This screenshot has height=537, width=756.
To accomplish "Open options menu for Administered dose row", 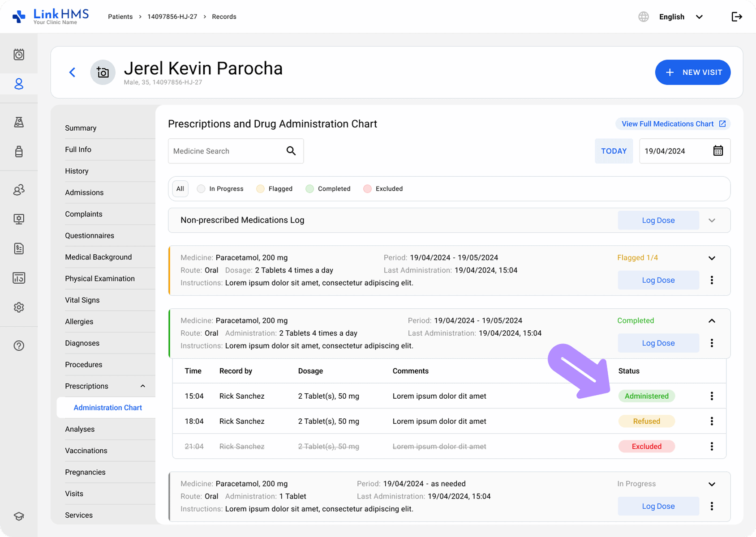I will [711, 396].
